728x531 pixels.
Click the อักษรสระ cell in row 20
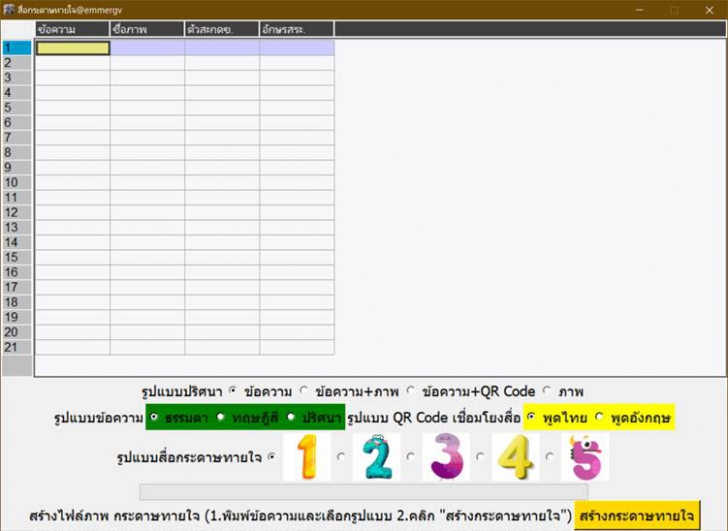pyautogui.click(x=297, y=332)
